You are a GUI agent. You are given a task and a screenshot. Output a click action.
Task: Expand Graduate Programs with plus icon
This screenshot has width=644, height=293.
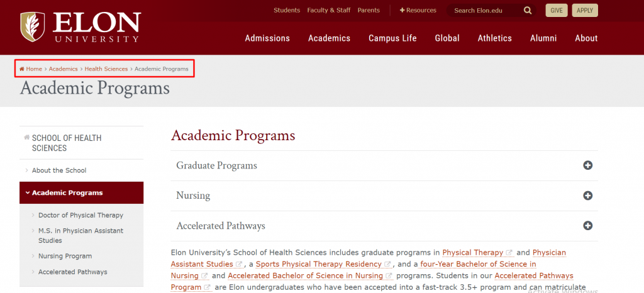pos(588,165)
